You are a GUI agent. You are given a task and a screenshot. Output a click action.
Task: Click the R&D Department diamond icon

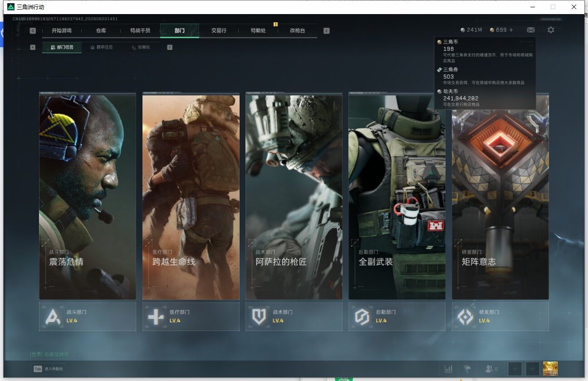[465, 317]
